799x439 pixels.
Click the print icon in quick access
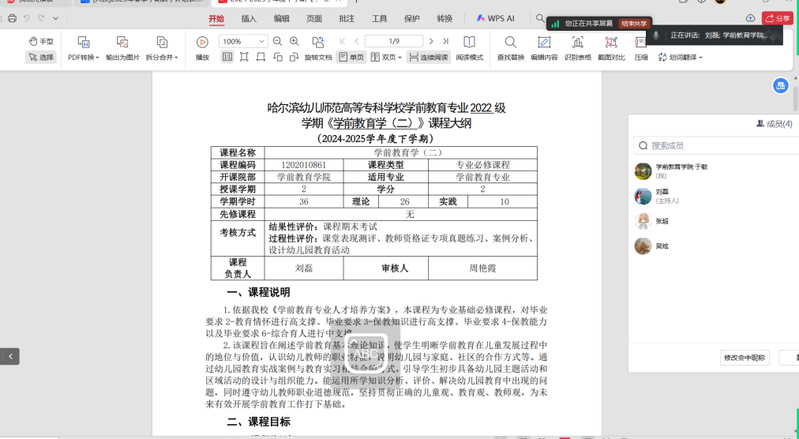click(12, 18)
